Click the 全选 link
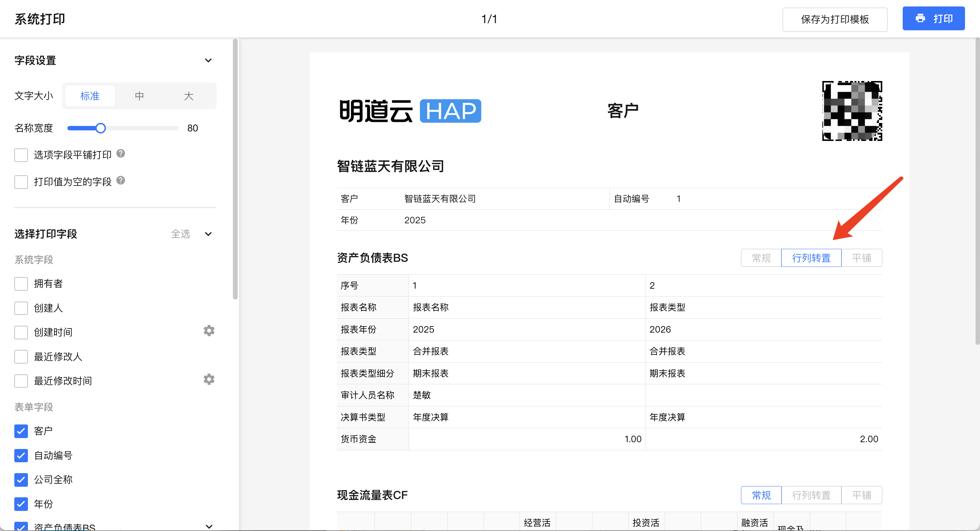Viewport: 980px width, 531px height. (180, 234)
